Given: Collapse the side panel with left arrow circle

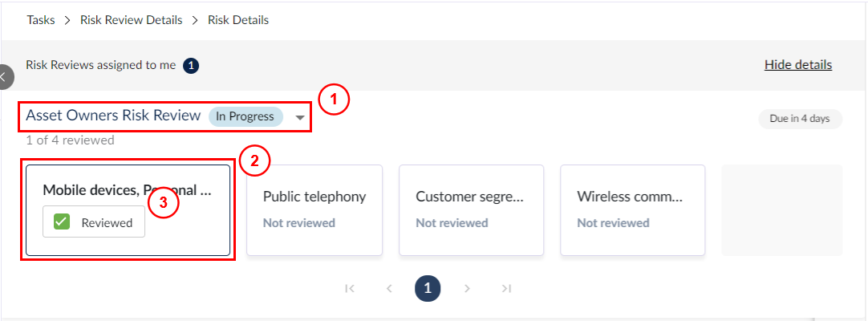Looking at the screenshot, I should 5,77.
